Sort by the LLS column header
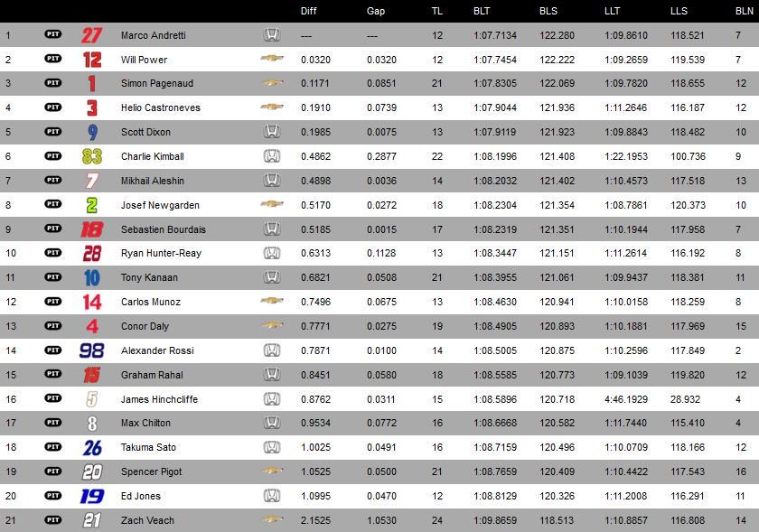This screenshot has width=759, height=532. pyautogui.click(x=679, y=11)
